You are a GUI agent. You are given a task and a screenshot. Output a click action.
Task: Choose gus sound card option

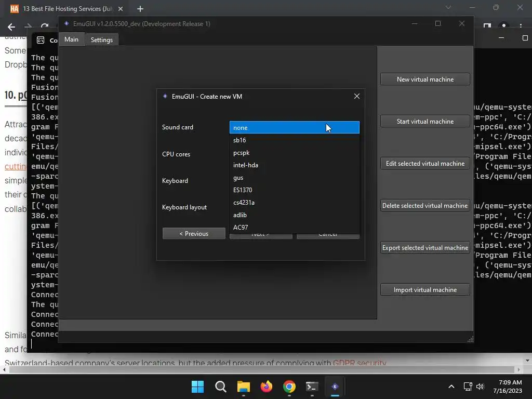(x=294, y=178)
